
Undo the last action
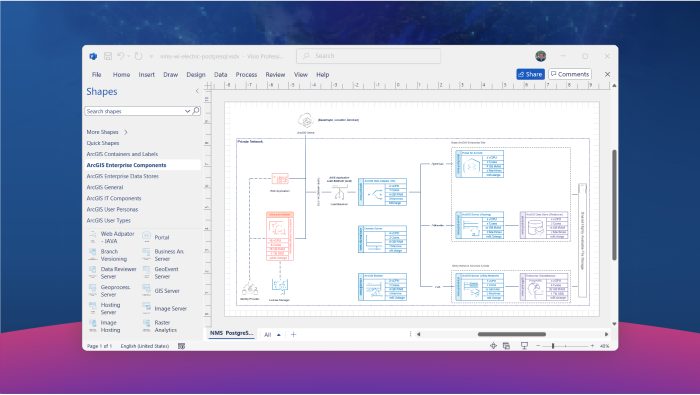click(121, 56)
